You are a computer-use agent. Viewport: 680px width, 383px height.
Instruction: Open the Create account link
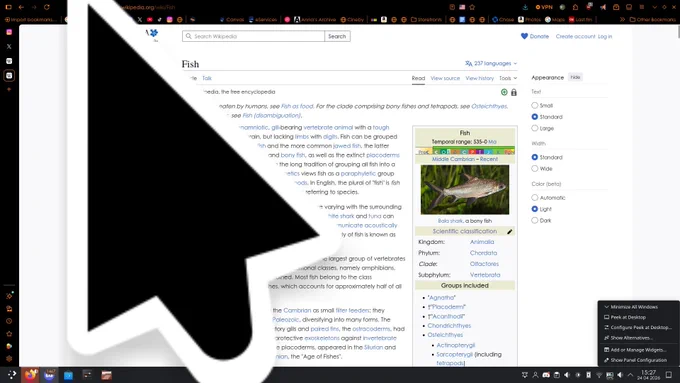click(x=575, y=36)
